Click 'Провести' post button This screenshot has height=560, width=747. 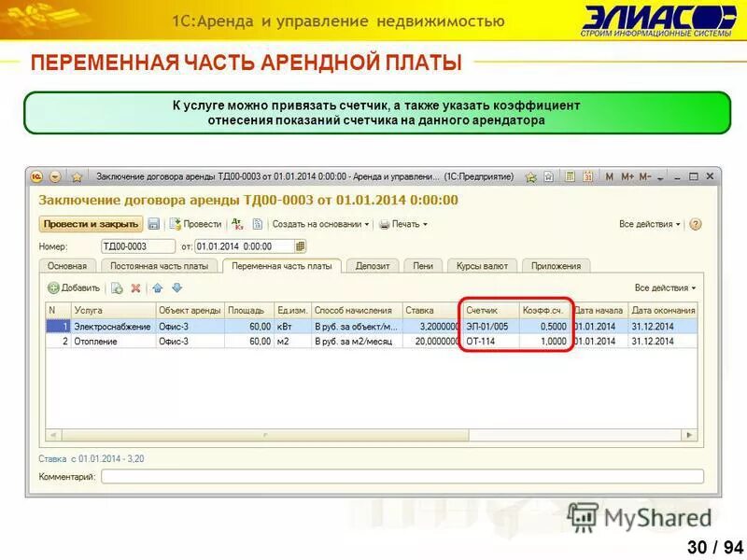pos(196,224)
